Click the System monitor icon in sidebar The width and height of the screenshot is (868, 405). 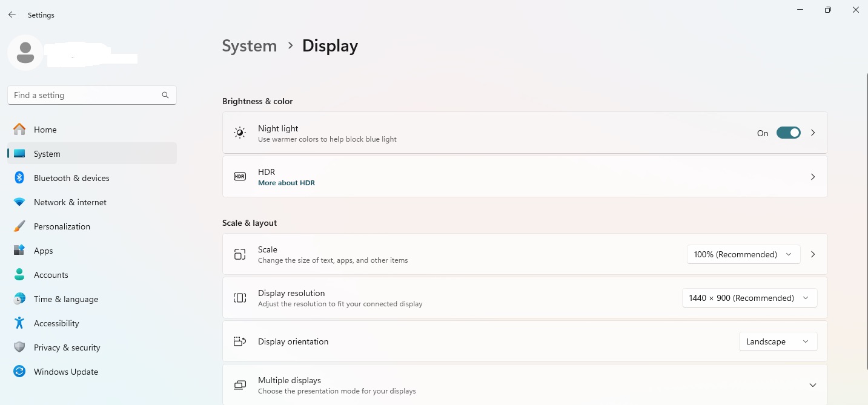(x=19, y=154)
